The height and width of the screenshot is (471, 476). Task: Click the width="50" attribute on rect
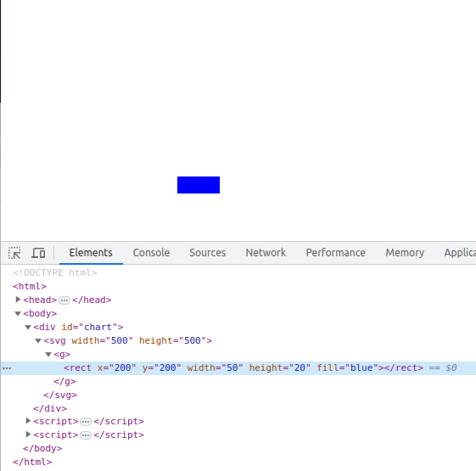click(x=215, y=368)
